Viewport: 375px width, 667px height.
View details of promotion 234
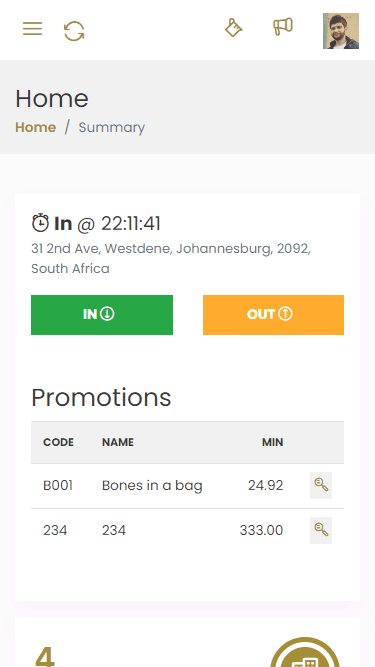(x=321, y=530)
